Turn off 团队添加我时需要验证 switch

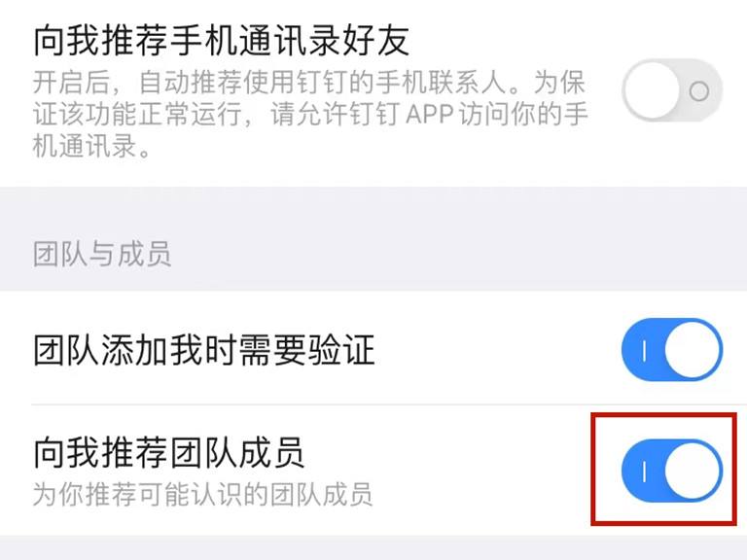[x=672, y=350]
